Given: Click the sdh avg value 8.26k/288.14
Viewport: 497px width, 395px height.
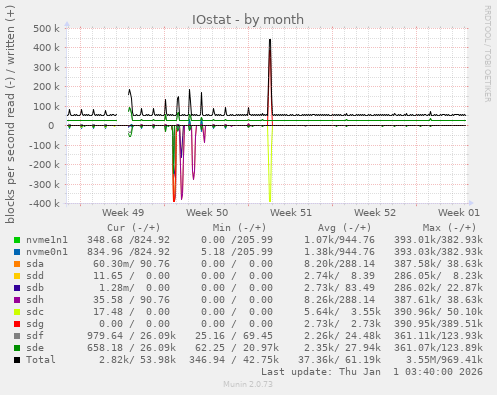Looking at the screenshot, I should [x=339, y=300].
